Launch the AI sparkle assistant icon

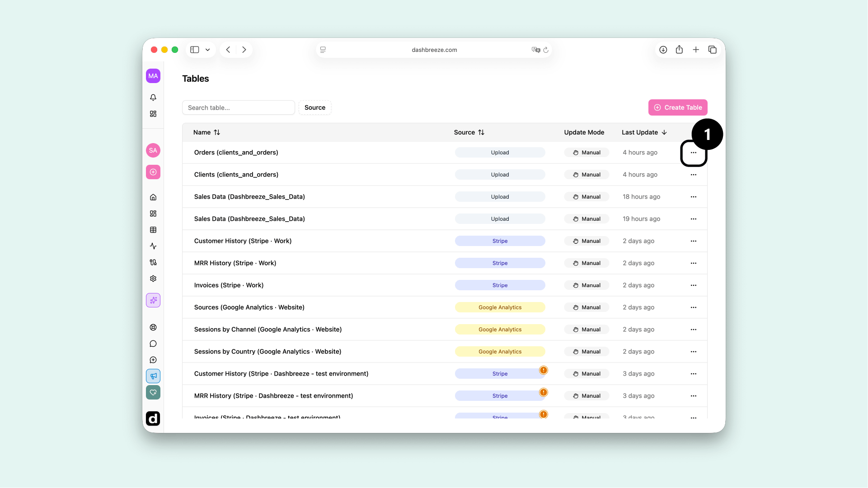coord(153,300)
